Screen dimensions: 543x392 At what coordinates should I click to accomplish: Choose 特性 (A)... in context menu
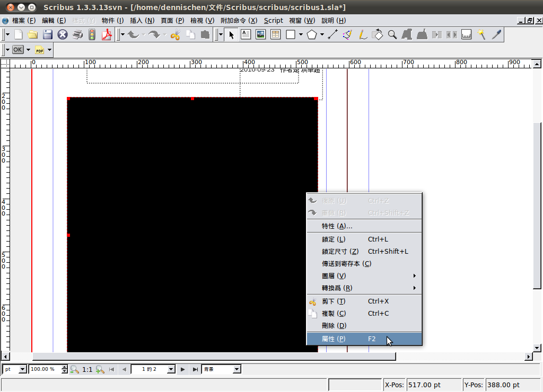tap(364, 226)
